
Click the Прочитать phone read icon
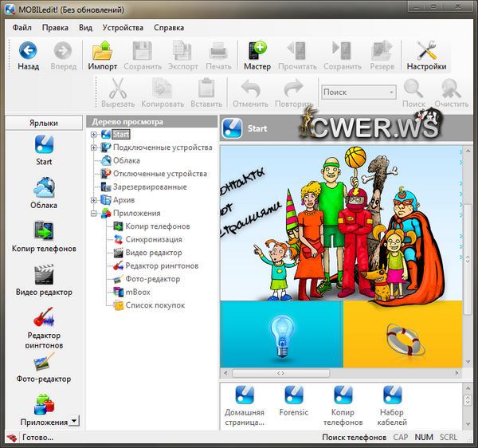coord(296,50)
